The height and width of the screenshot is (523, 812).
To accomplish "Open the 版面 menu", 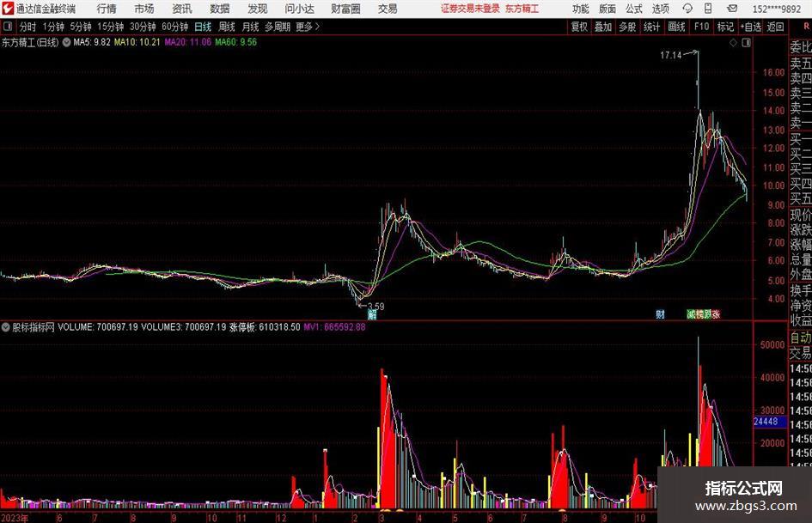I will pos(607,9).
